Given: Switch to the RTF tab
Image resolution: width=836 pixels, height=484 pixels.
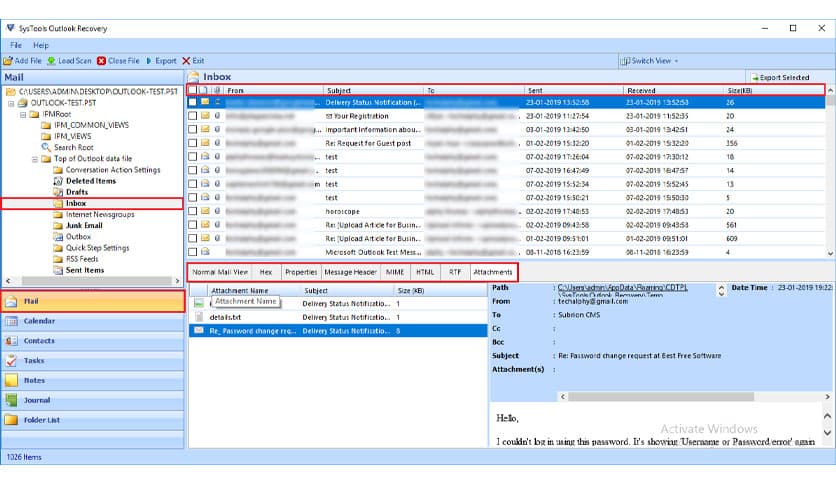Looking at the screenshot, I should 455,272.
